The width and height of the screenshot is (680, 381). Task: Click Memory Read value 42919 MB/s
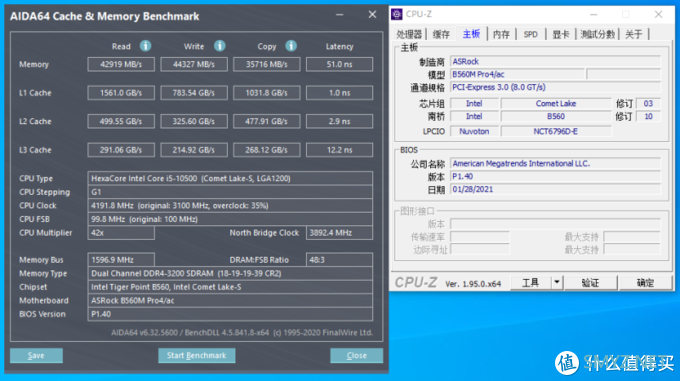(121, 64)
